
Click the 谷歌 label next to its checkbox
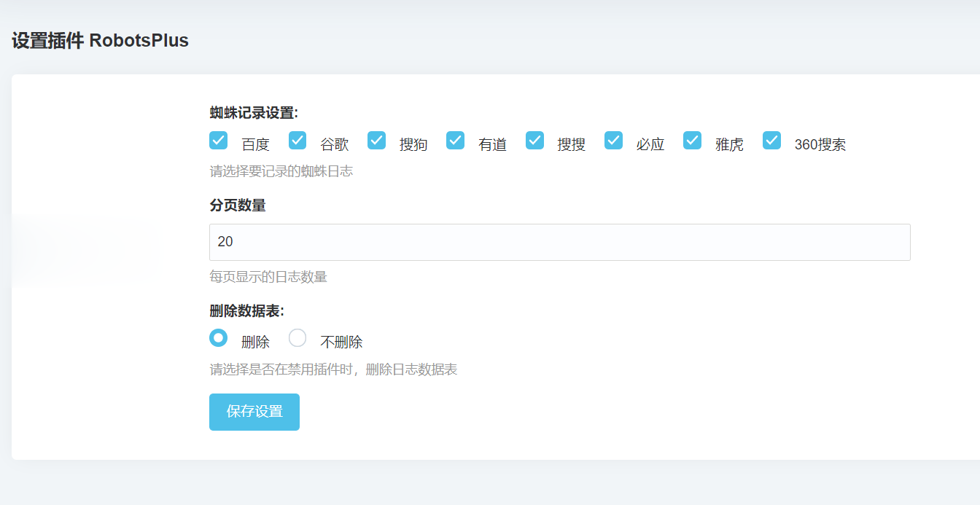coord(333,144)
